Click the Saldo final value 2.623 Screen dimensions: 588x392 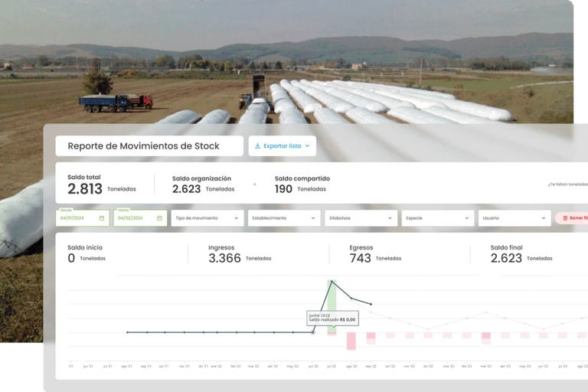tap(506, 258)
